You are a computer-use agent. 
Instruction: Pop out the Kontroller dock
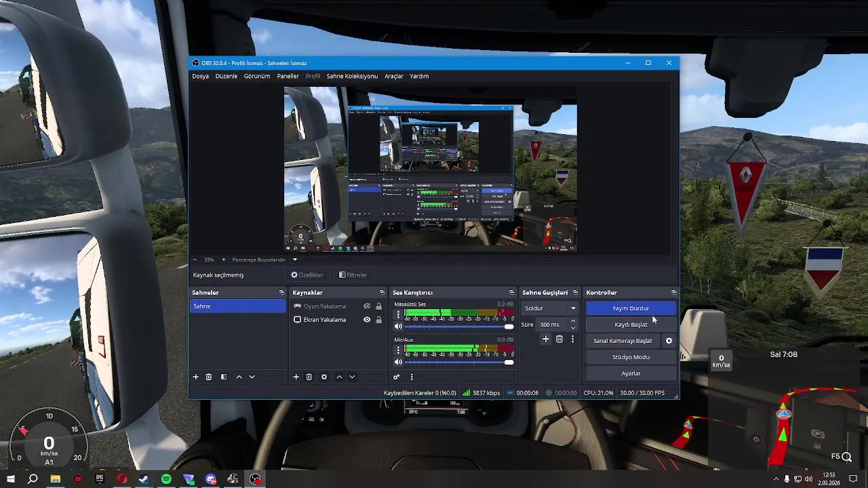(673, 293)
